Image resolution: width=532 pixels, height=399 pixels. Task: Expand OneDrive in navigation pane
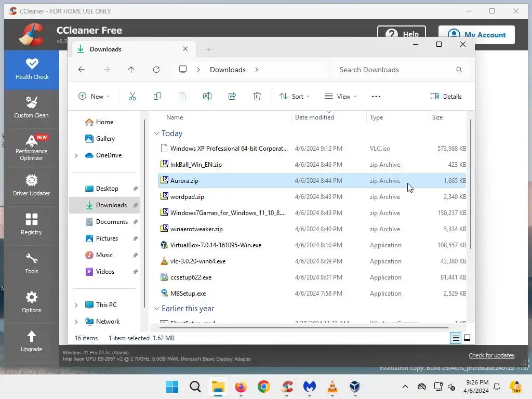tap(76, 155)
